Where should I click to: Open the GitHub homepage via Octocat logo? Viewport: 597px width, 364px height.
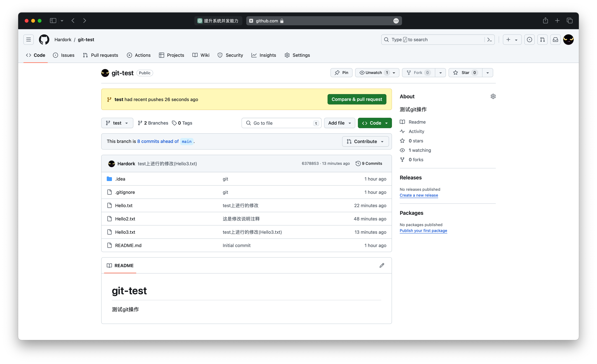pyautogui.click(x=44, y=39)
